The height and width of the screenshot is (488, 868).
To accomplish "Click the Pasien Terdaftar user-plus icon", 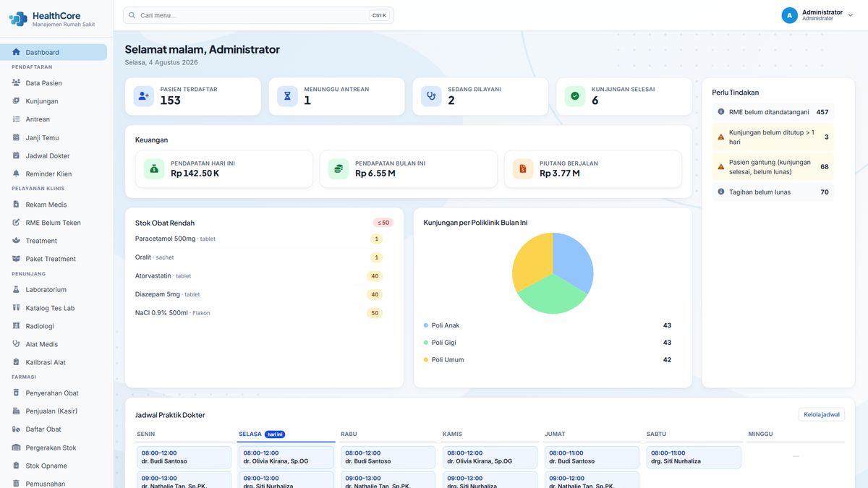I will pyautogui.click(x=143, y=96).
